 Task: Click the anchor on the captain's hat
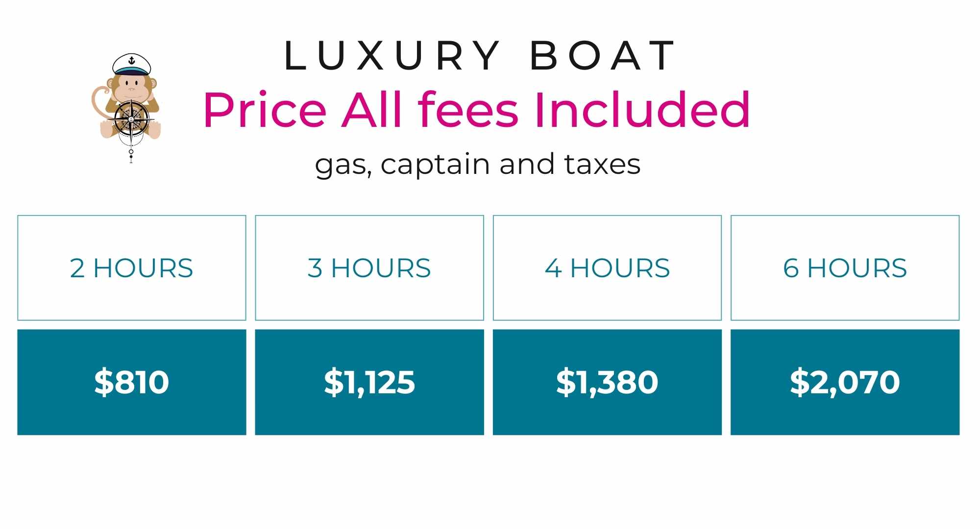point(131,61)
